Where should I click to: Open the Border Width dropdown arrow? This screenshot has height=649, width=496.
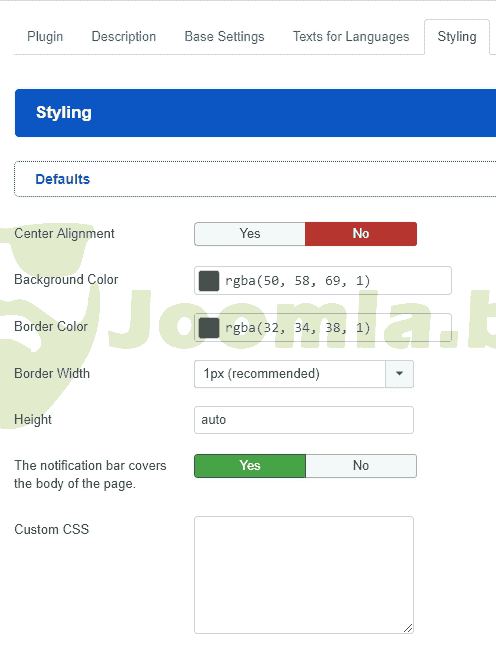tap(399, 374)
